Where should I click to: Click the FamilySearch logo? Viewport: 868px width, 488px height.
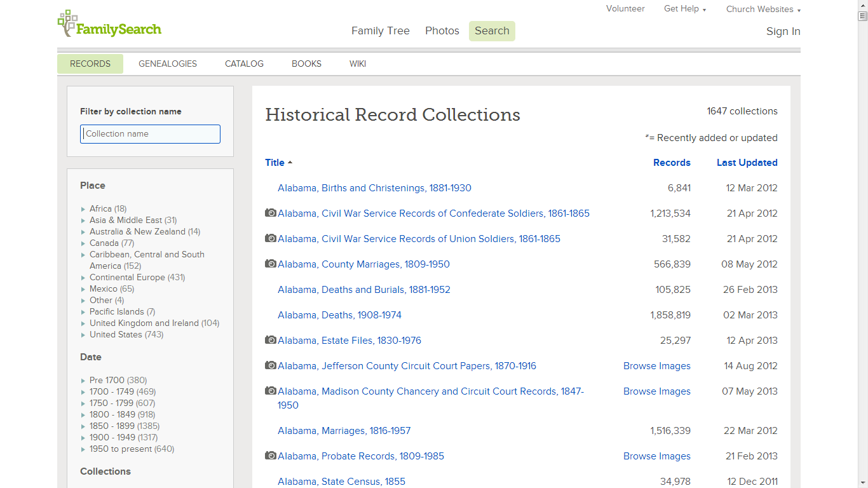tap(109, 24)
